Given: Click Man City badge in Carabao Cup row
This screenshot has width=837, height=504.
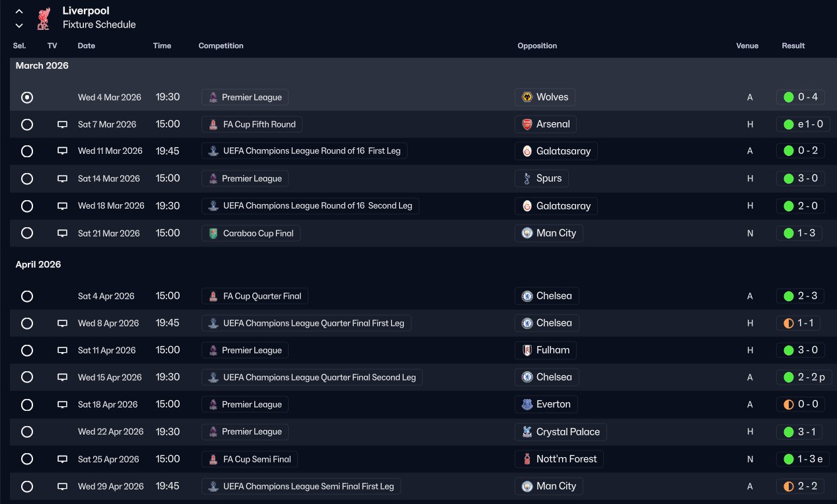Looking at the screenshot, I should (x=527, y=233).
